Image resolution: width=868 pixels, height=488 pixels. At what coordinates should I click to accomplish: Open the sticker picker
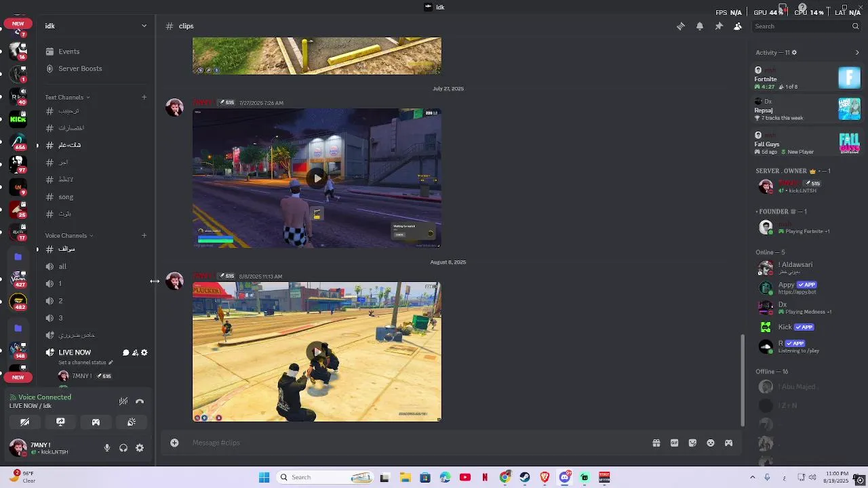(692, 443)
